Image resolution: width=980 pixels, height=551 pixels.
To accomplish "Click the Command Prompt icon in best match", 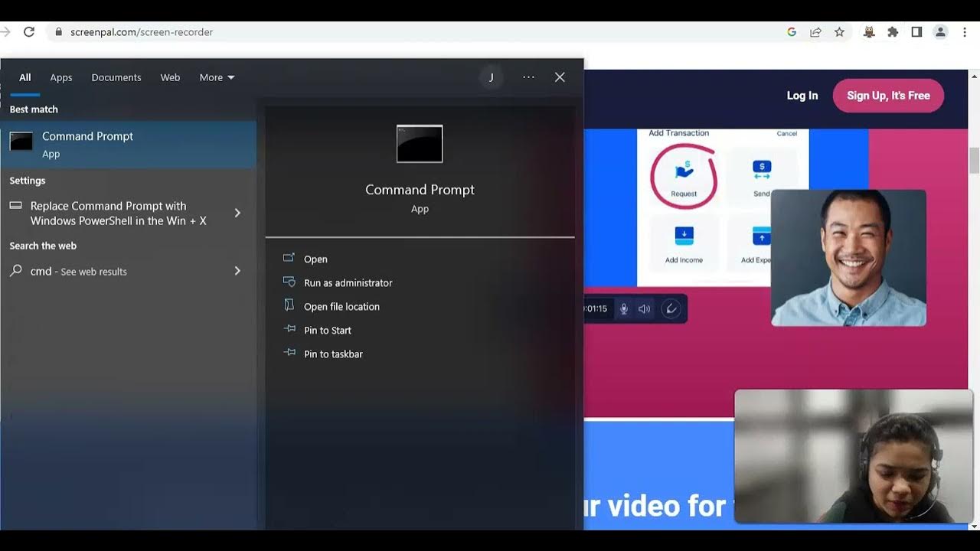I will tap(21, 142).
